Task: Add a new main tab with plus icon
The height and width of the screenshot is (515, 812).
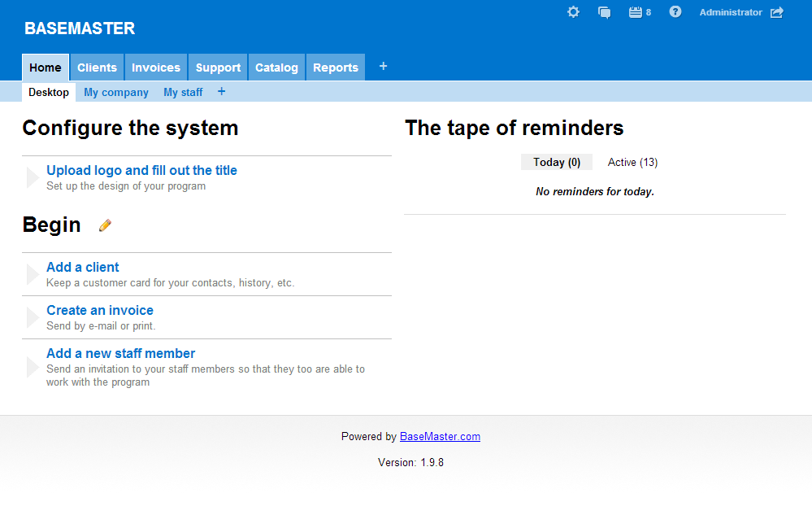Action: click(383, 67)
